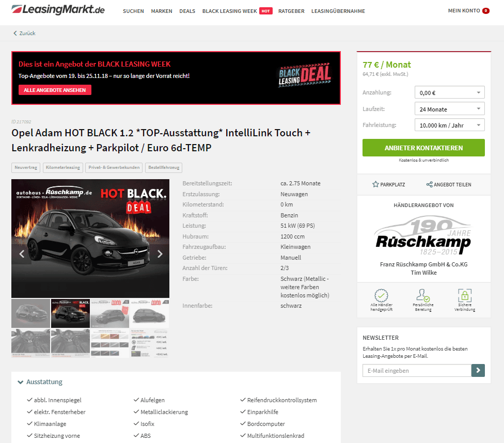504x443 pixels.
Task: Open the MARKEN menu item
Action: pos(162,11)
